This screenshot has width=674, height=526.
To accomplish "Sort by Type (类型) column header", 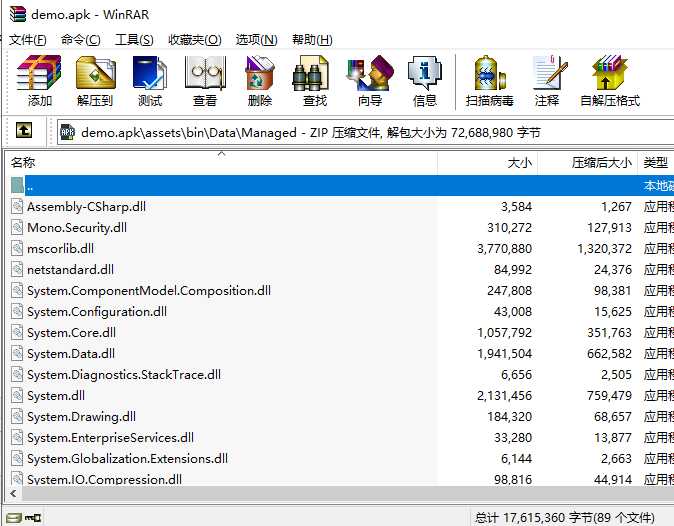I will [x=656, y=162].
